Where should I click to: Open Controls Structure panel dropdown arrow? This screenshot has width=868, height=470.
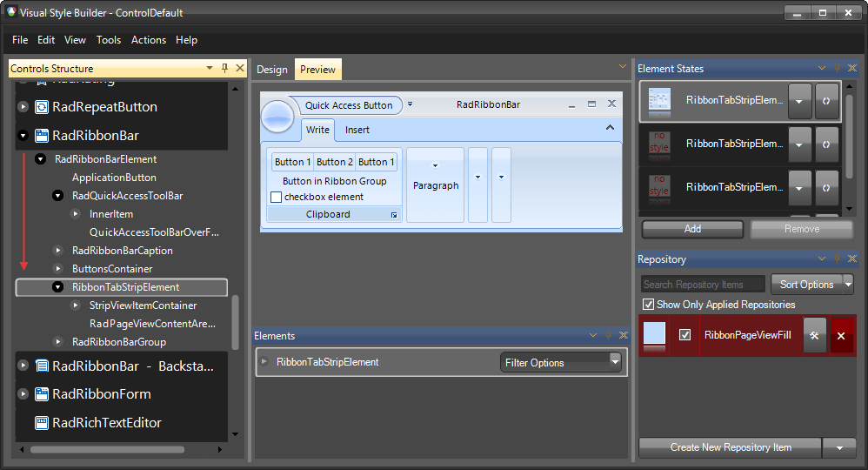tap(210, 68)
